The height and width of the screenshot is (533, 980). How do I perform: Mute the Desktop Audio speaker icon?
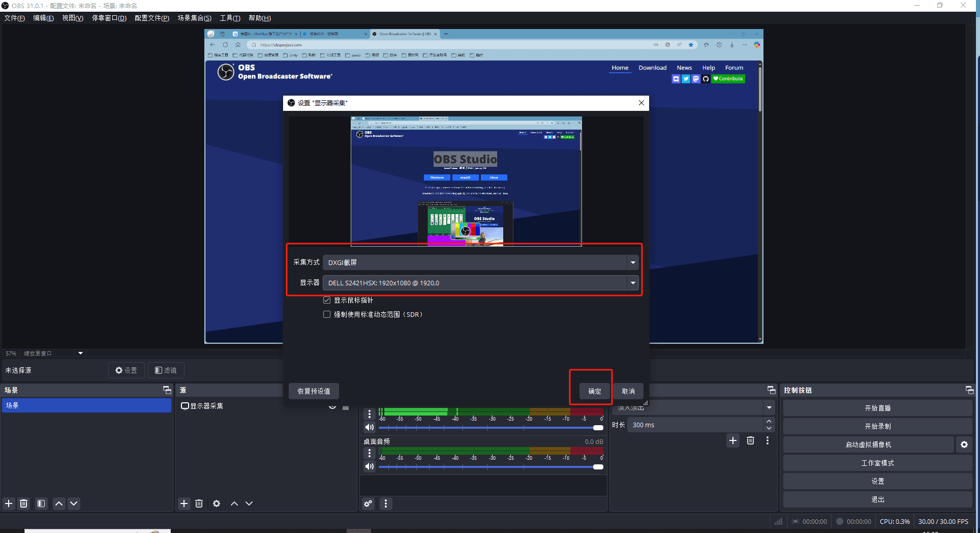(370, 466)
